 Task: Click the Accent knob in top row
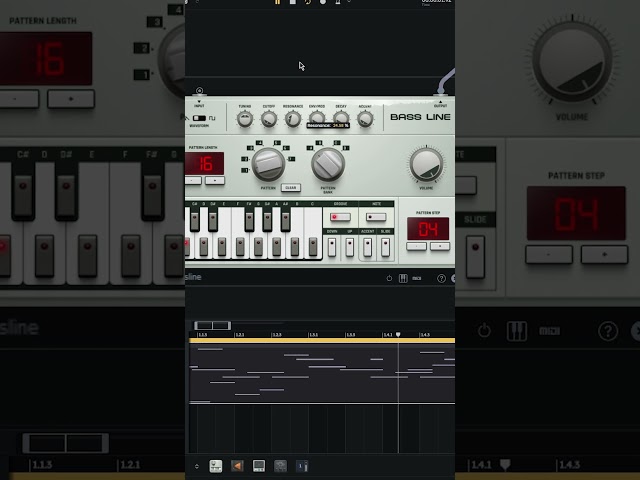click(x=365, y=119)
